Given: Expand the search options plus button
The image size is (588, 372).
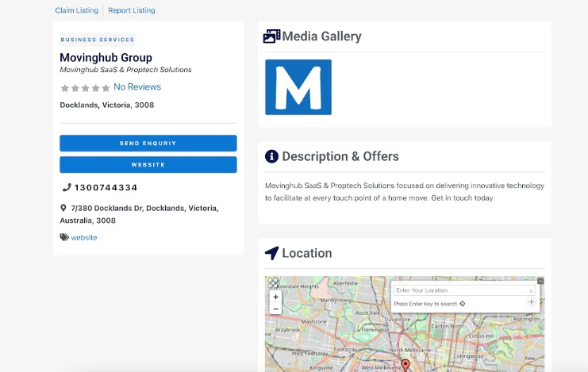Looking at the screenshot, I should [x=531, y=302].
